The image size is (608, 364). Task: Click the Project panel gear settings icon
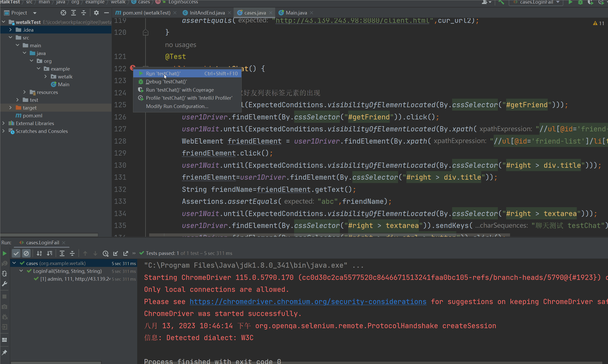click(x=96, y=13)
